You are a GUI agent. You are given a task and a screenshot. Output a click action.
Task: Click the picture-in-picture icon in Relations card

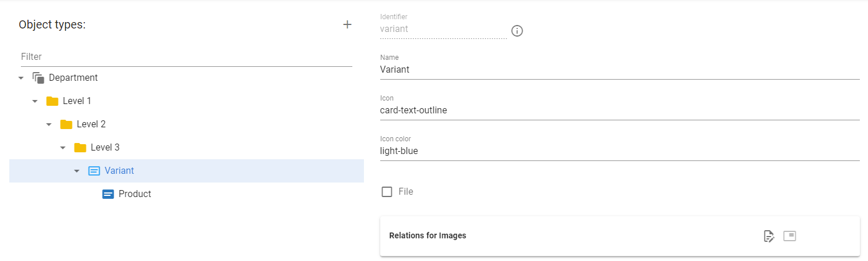click(x=790, y=236)
